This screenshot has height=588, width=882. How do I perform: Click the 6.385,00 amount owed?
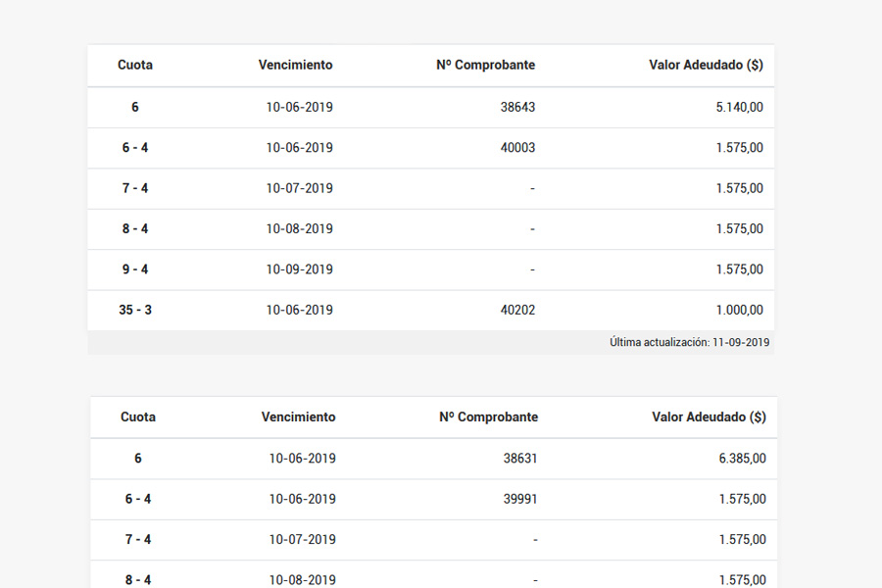(742, 458)
